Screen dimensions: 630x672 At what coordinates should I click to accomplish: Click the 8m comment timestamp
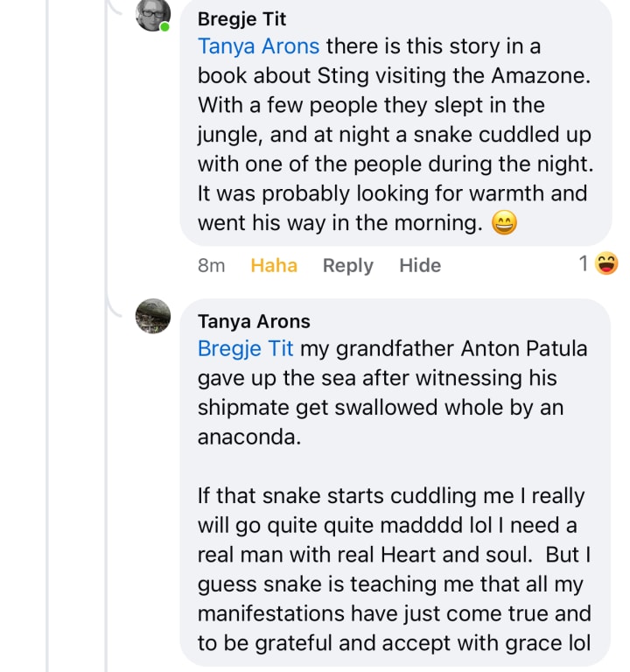211,265
